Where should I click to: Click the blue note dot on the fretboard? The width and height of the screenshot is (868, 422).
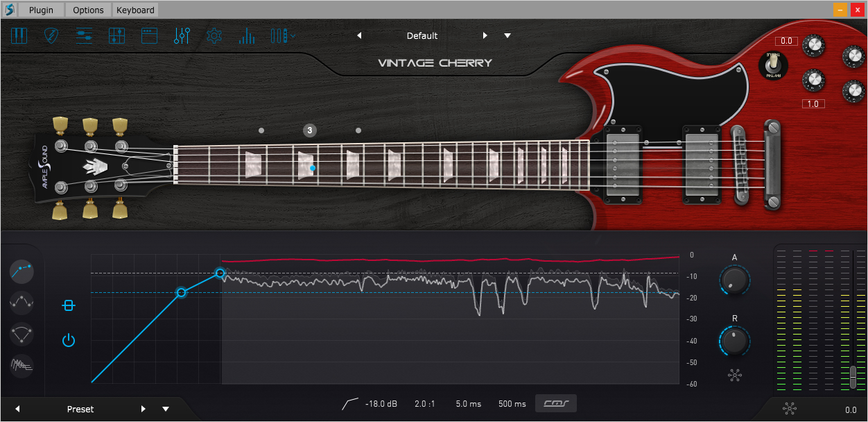313,168
